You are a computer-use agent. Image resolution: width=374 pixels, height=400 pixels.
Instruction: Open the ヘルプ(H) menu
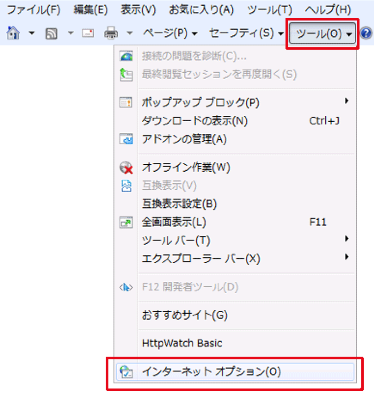point(328,10)
